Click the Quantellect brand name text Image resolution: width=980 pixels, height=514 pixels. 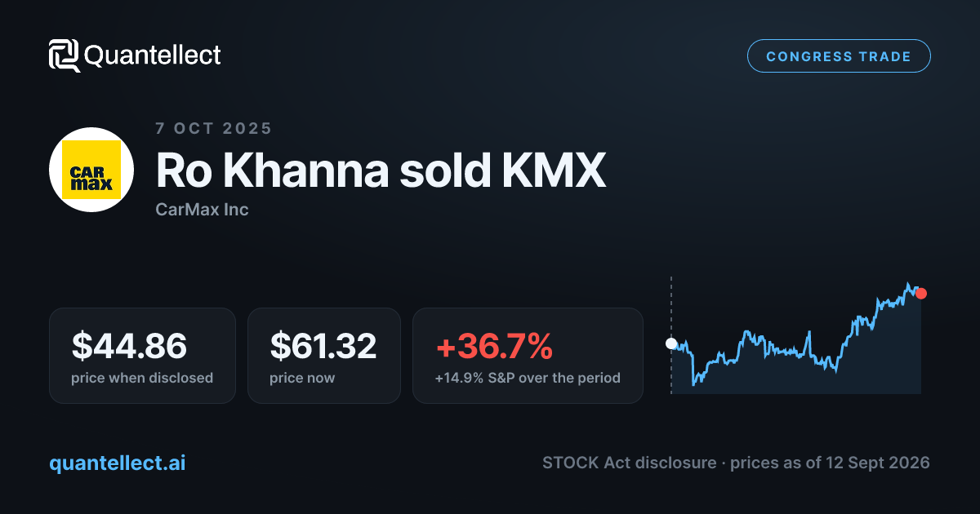pyautogui.click(x=153, y=55)
